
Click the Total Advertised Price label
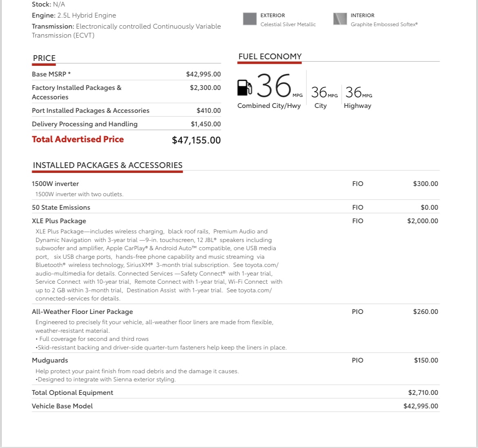pos(78,139)
